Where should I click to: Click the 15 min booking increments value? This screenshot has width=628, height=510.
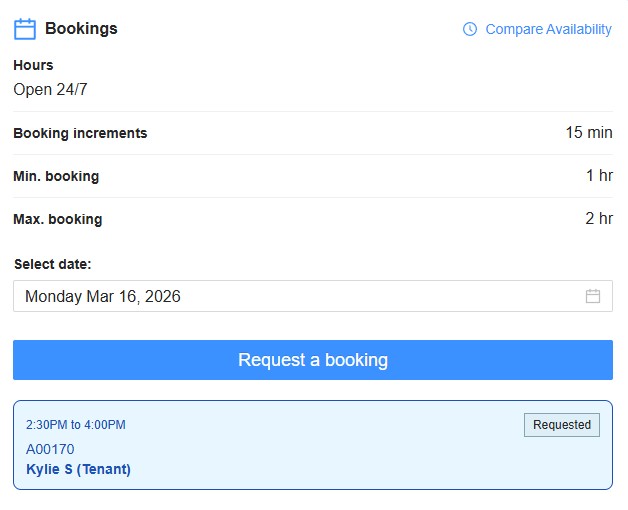pyautogui.click(x=589, y=133)
